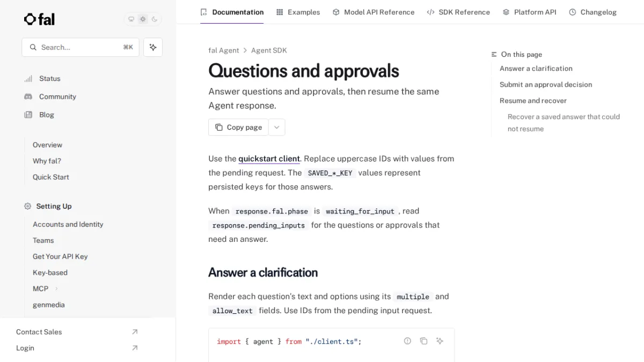The width and height of the screenshot is (644, 362).
Task: Select the SDK Reference tab
Action: pyautogui.click(x=458, y=12)
